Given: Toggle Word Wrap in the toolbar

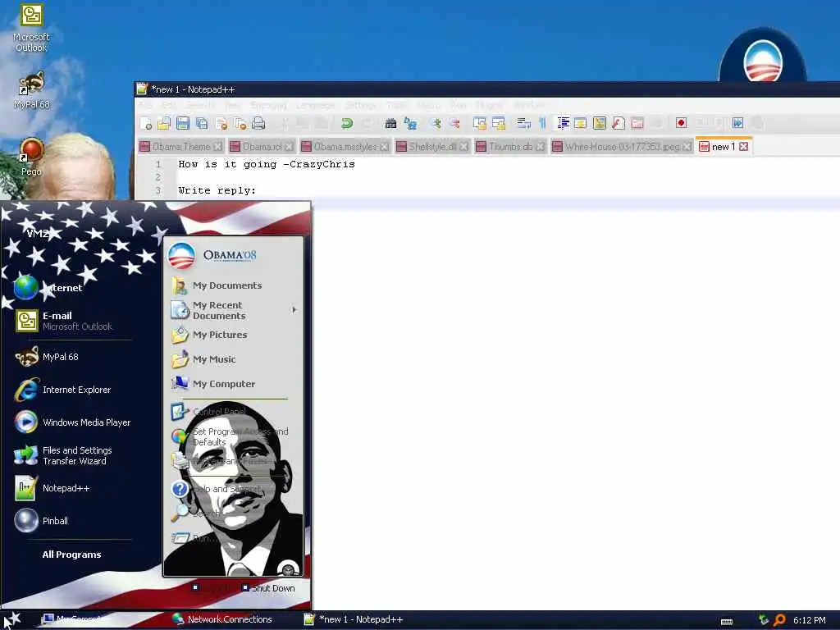Looking at the screenshot, I should 523,124.
